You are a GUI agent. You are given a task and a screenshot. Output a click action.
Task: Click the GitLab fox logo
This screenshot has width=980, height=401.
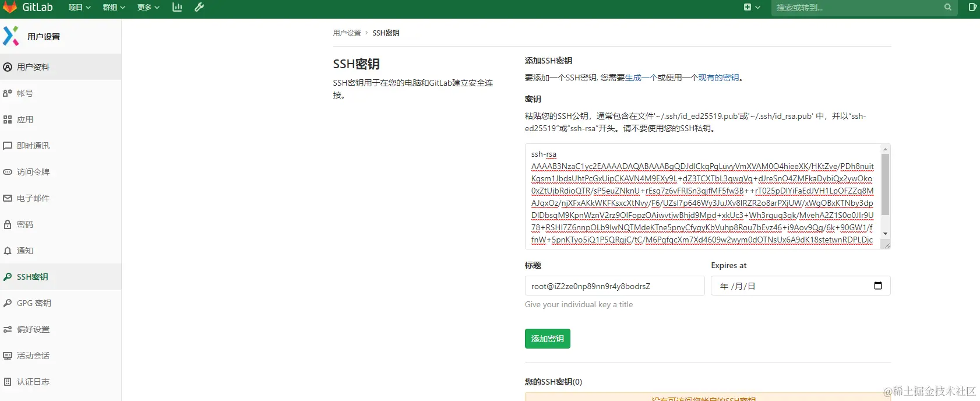tap(10, 7)
